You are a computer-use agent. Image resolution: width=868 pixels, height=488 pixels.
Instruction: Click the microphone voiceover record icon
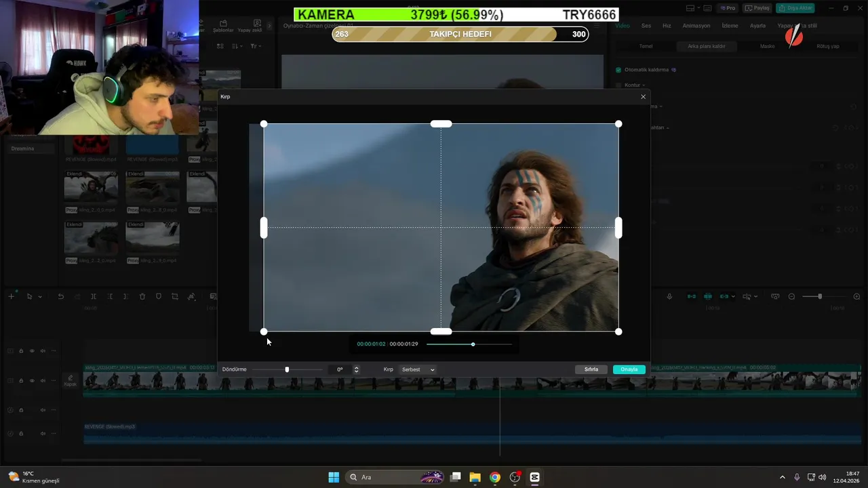coord(669,296)
